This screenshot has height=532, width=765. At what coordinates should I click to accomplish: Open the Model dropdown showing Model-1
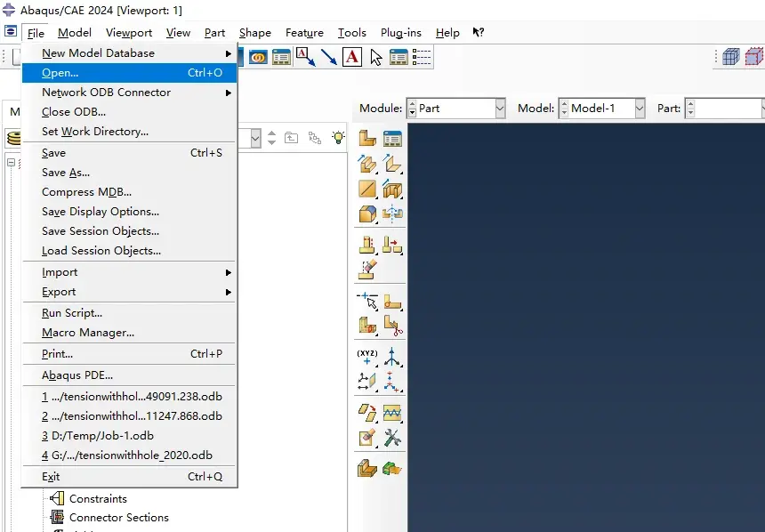pos(602,109)
